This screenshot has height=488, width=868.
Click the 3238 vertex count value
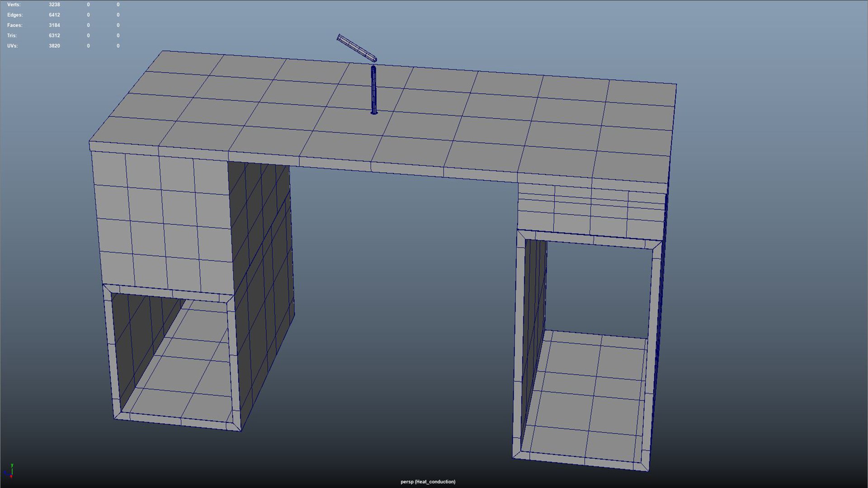pyautogui.click(x=54, y=5)
